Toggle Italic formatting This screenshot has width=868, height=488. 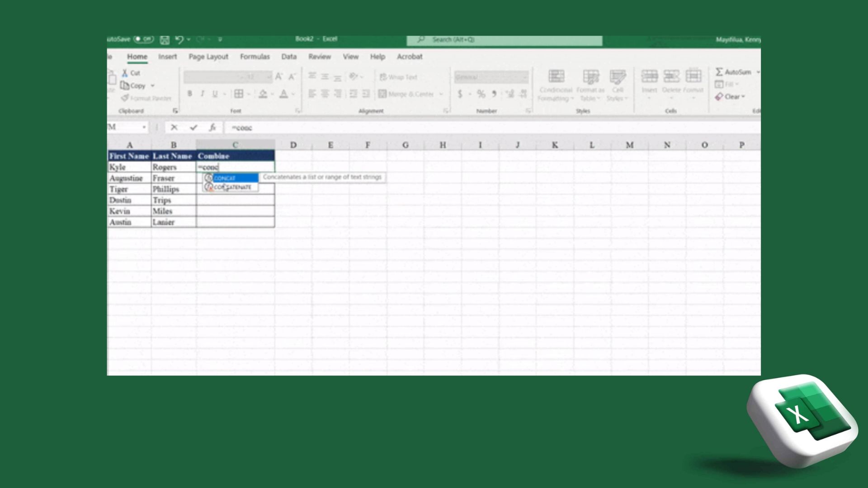coord(202,94)
